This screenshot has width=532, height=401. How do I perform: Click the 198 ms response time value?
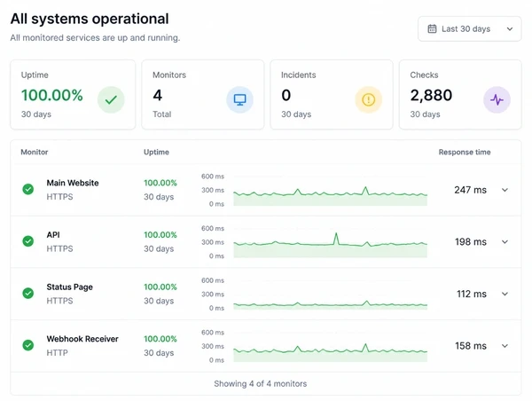pyautogui.click(x=471, y=242)
